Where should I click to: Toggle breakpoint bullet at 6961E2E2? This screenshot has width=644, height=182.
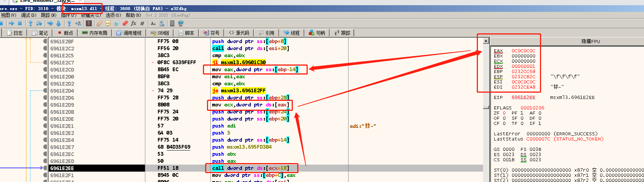coord(45,133)
